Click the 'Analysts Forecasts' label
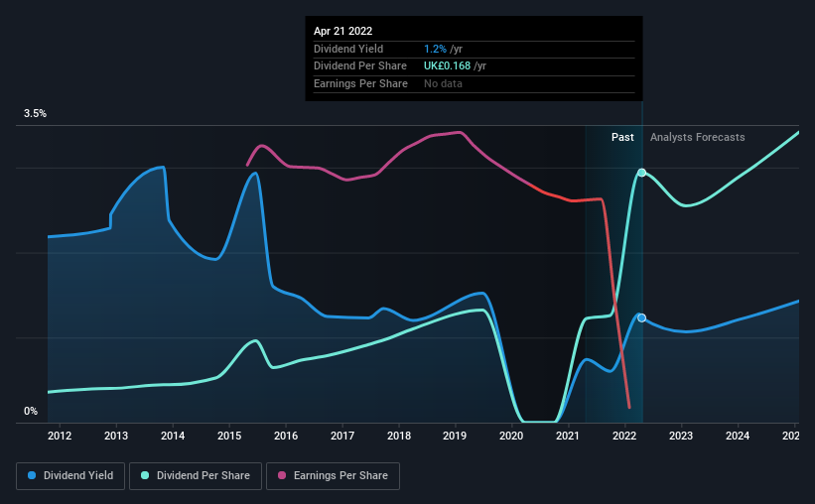The image size is (815, 504). pos(697,137)
